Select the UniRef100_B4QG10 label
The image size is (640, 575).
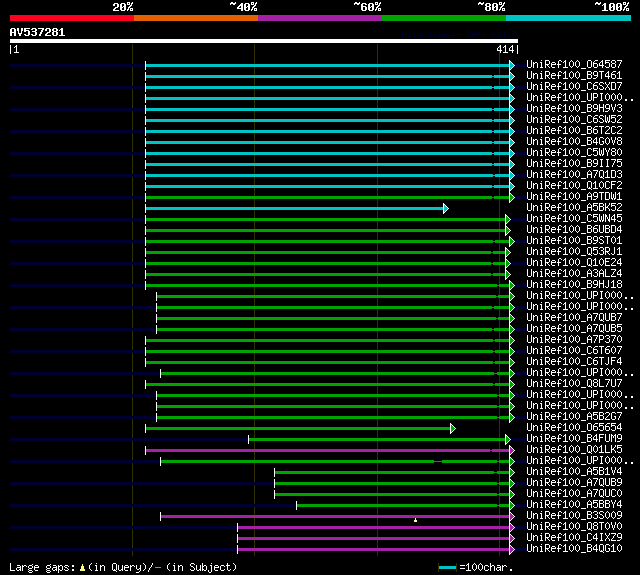pyautogui.click(x=574, y=549)
